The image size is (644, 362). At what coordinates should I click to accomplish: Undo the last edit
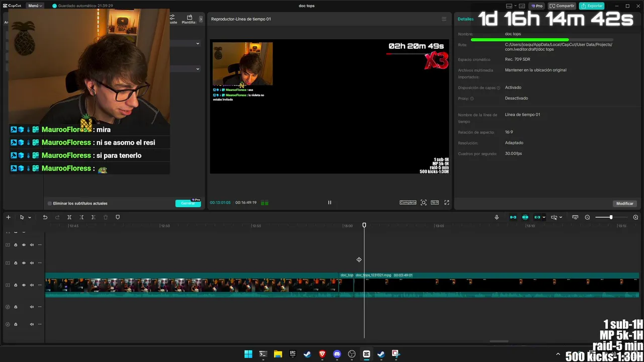pyautogui.click(x=45, y=217)
